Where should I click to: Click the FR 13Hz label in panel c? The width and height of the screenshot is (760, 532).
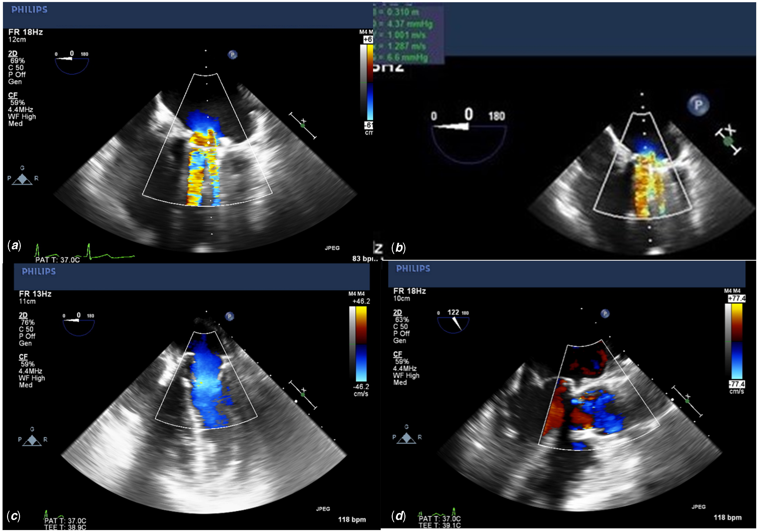pos(35,294)
